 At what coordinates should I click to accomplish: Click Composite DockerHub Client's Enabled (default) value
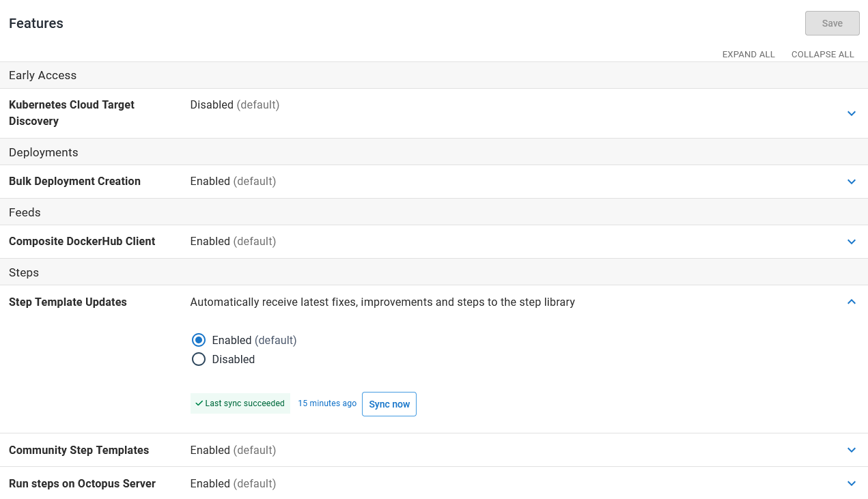pos(233,242)
